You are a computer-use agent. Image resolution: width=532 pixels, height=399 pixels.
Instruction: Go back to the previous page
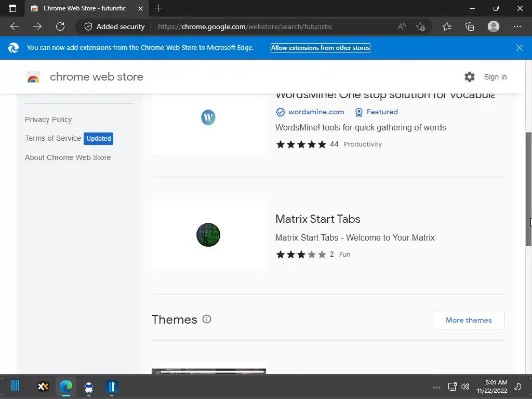click(x=14, y=26)
